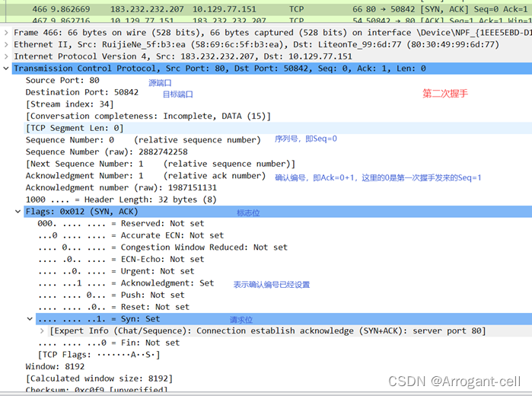Image resolution: width=532 pixels, height=396 pixels.
Task: Select the Frame 466 summary line
Action: click(x=272, y=33)
